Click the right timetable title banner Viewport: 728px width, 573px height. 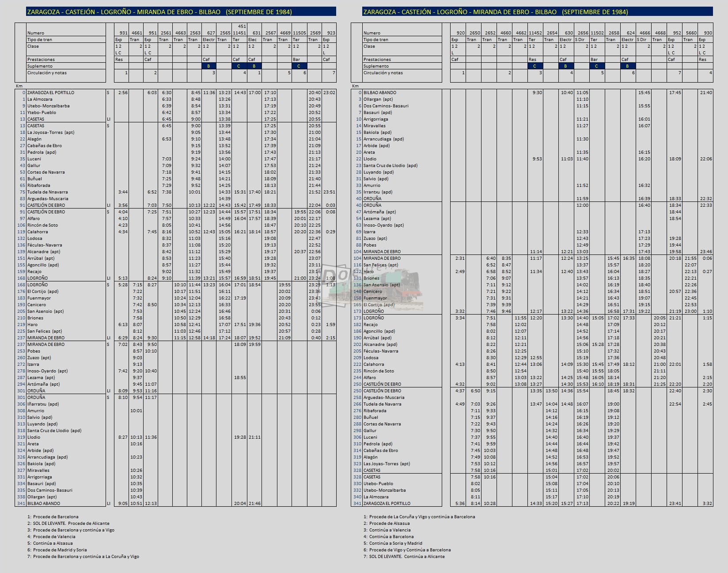tap(538, 12)
